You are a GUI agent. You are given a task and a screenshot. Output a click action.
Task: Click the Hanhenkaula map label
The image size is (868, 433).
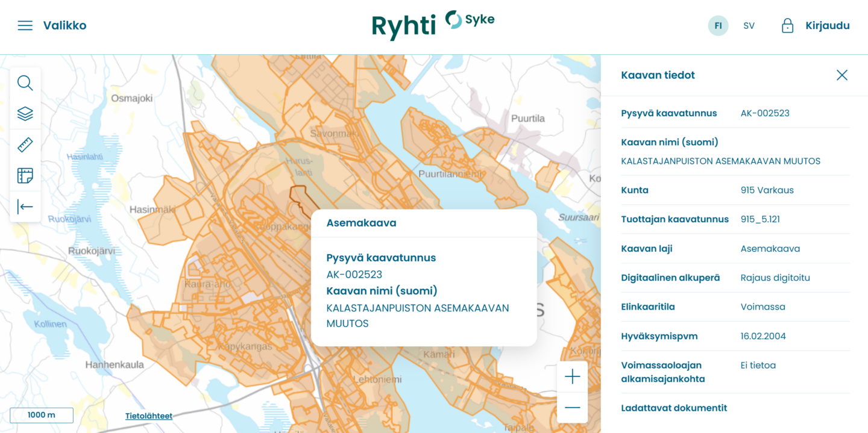point(115,365)
